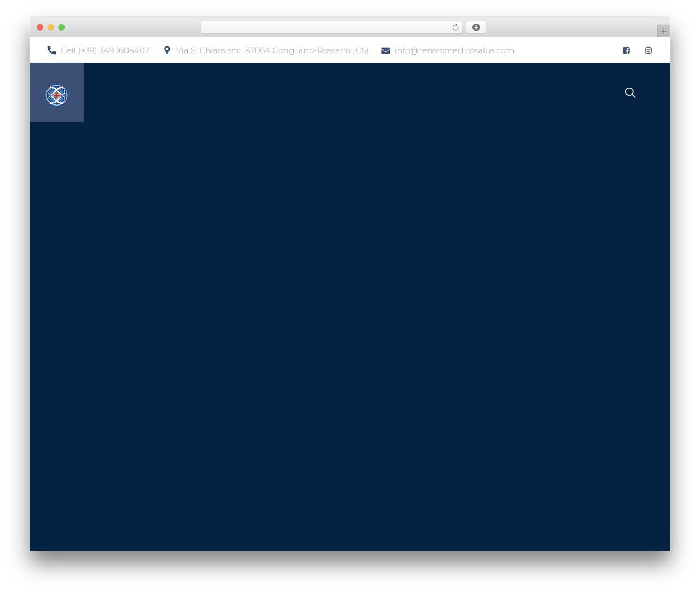Viewport: 700px width, 593px height.
Task: Reload the page with refresh icon
Action: tap(455, 27)
